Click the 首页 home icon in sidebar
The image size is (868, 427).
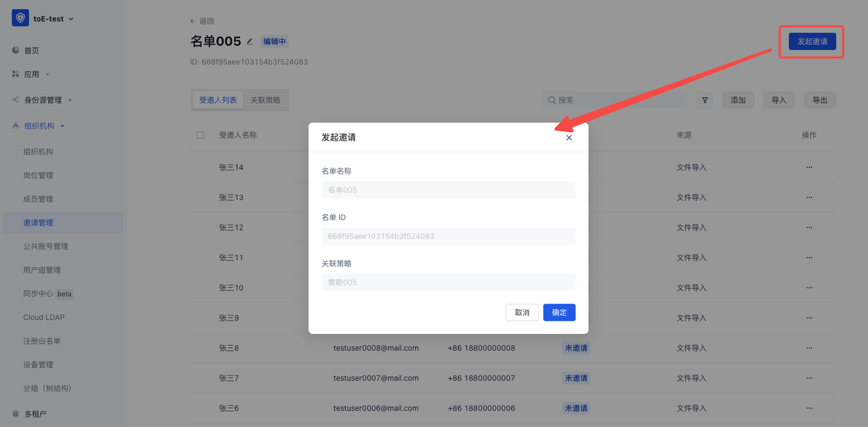coord(16,50)
